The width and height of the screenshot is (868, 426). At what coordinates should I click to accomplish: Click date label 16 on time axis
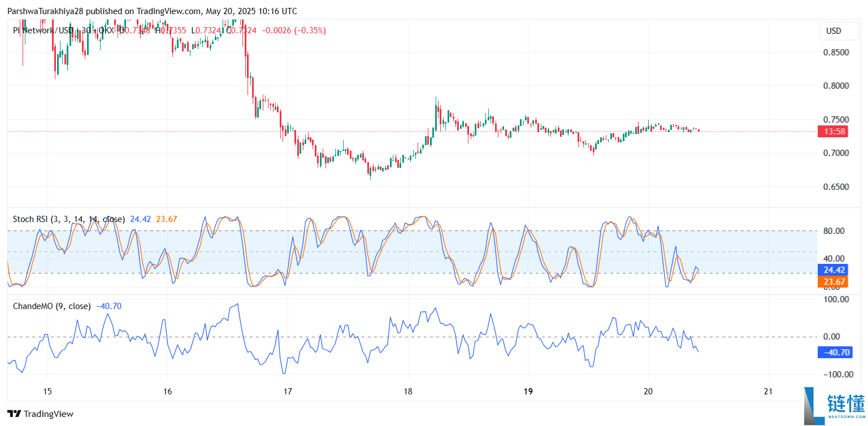pyautogui.click(x=167, y=392)
